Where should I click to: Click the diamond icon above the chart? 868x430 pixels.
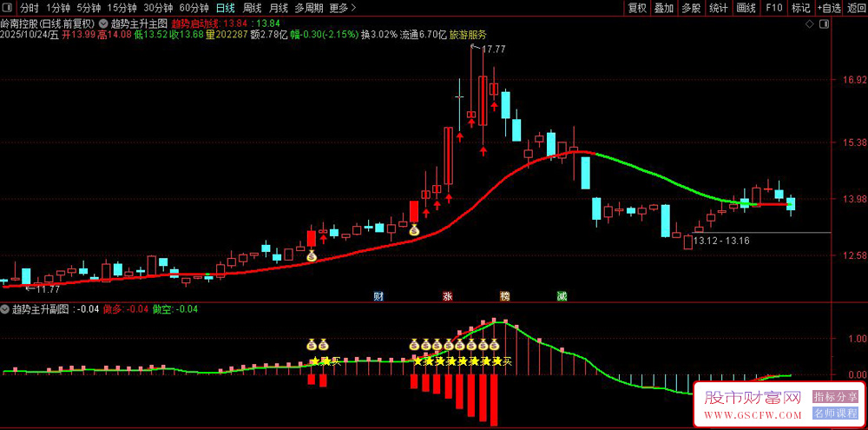pos(809,23)
